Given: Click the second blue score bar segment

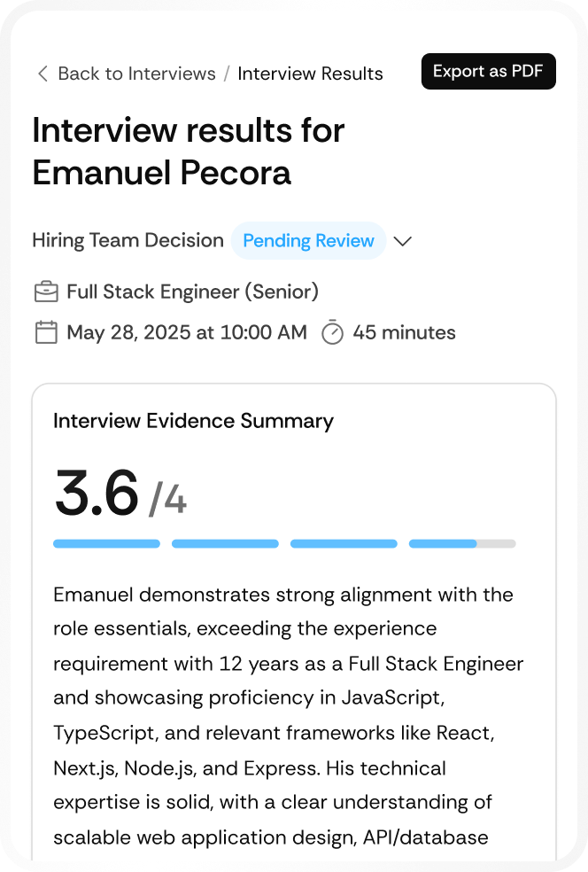Looking at the screenshot, I should click(x=225, y=543).
